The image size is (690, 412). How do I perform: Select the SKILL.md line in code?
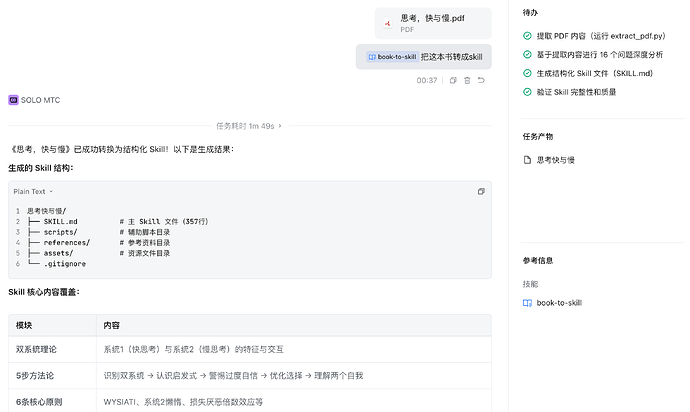(118, 221)
